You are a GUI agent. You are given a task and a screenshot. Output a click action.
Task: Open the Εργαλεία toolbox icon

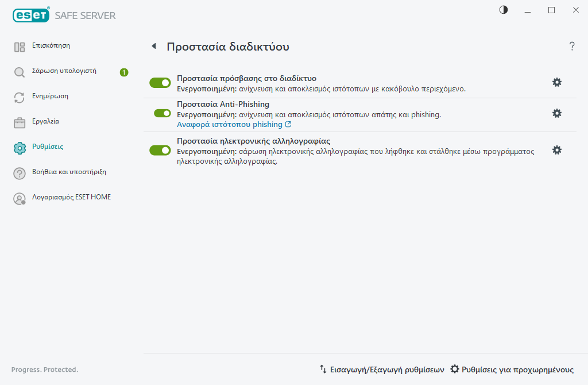click(x=20, y=123)
